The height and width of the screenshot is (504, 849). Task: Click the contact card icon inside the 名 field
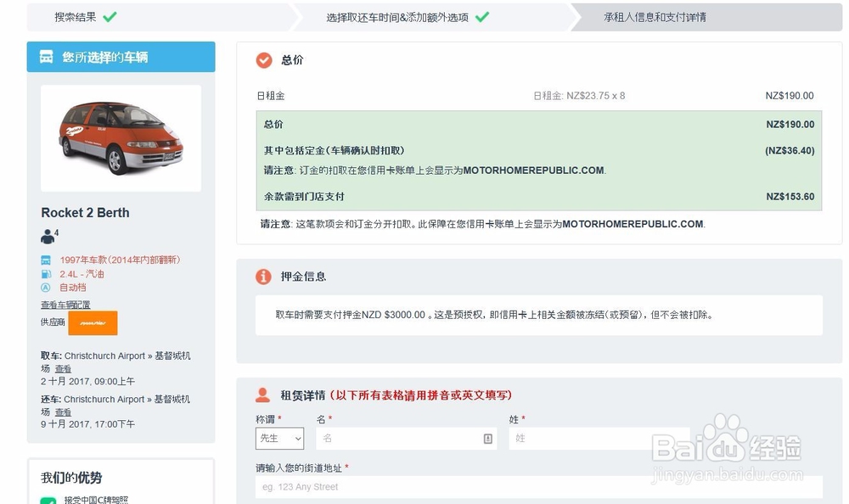coord(488,439)
